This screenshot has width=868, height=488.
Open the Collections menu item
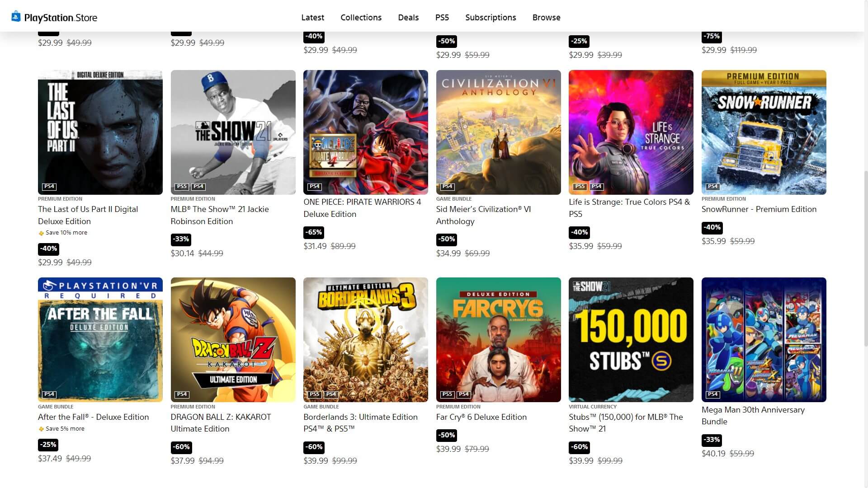click(x=361, y=17)
